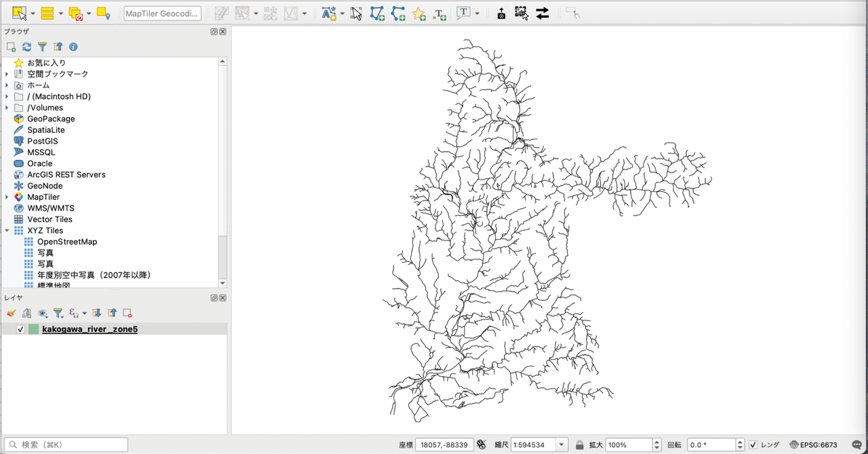Filter the browser using the funnel icon
The image size is (868, 454).
click(x=42, y=47)
